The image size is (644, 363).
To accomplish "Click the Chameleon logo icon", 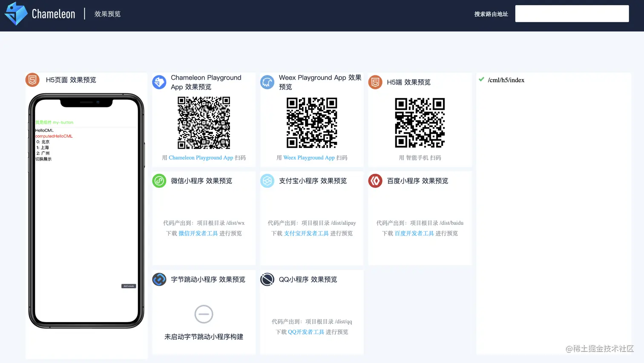I will 16,14.
